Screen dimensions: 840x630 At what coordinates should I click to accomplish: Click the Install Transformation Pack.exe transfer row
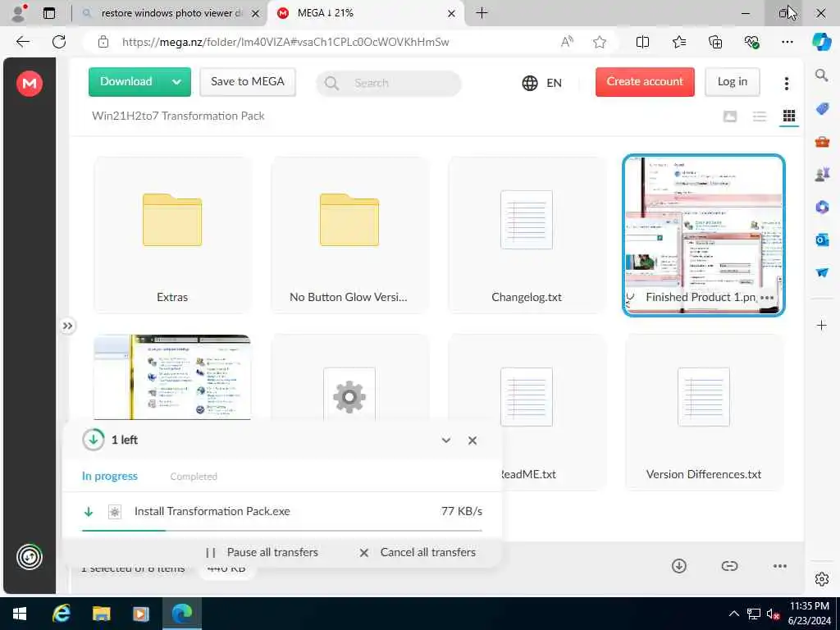(x=282, y=512)
